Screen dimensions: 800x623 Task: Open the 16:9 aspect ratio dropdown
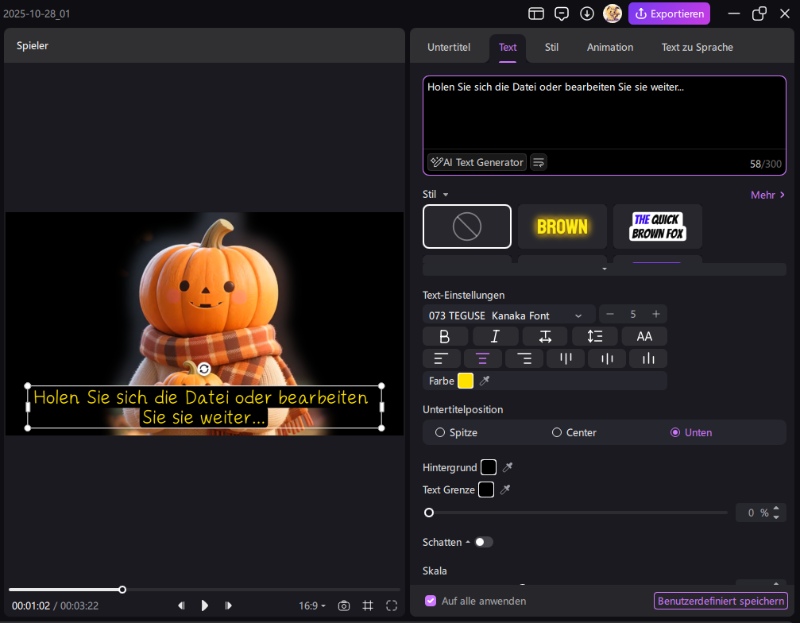click(312, 606)
